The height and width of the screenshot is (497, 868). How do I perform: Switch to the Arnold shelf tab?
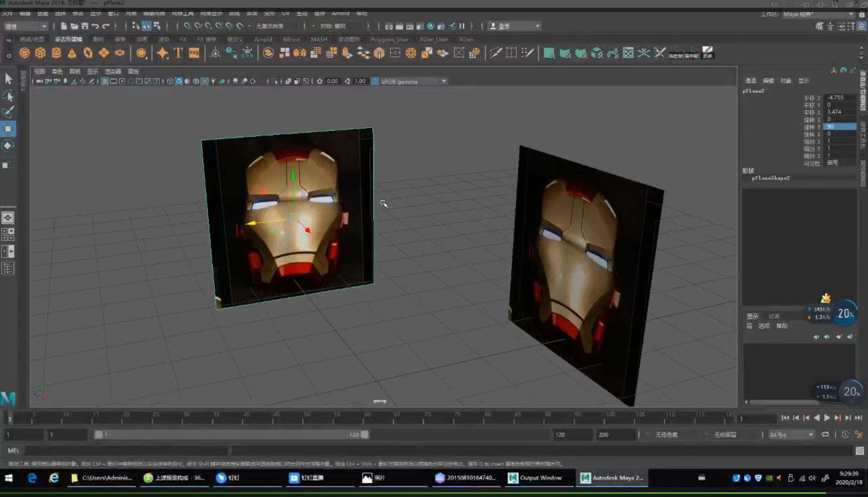click(x=263, y=39)
